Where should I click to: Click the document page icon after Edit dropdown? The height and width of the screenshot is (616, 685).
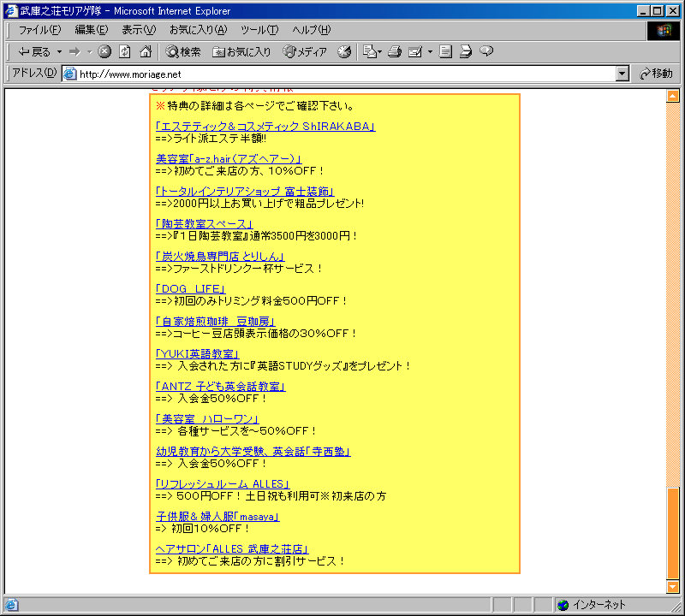pyautogui.click(x=445, y=52)
